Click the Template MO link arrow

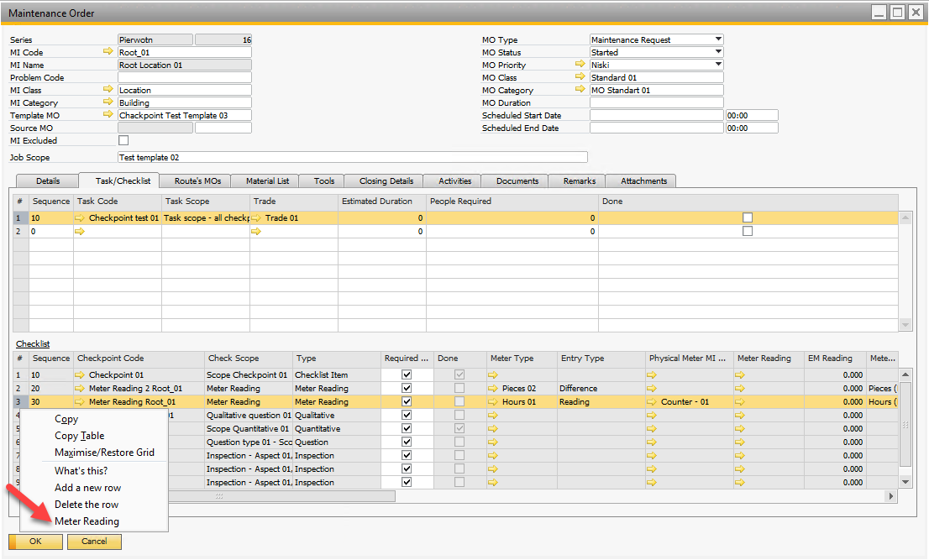click(x=108, y=115)
